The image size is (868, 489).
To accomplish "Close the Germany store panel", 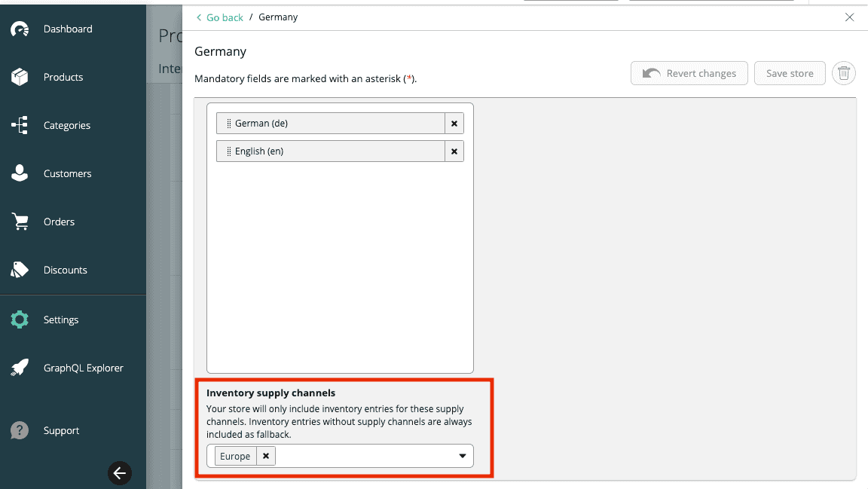I will click(x=849, y=17).
